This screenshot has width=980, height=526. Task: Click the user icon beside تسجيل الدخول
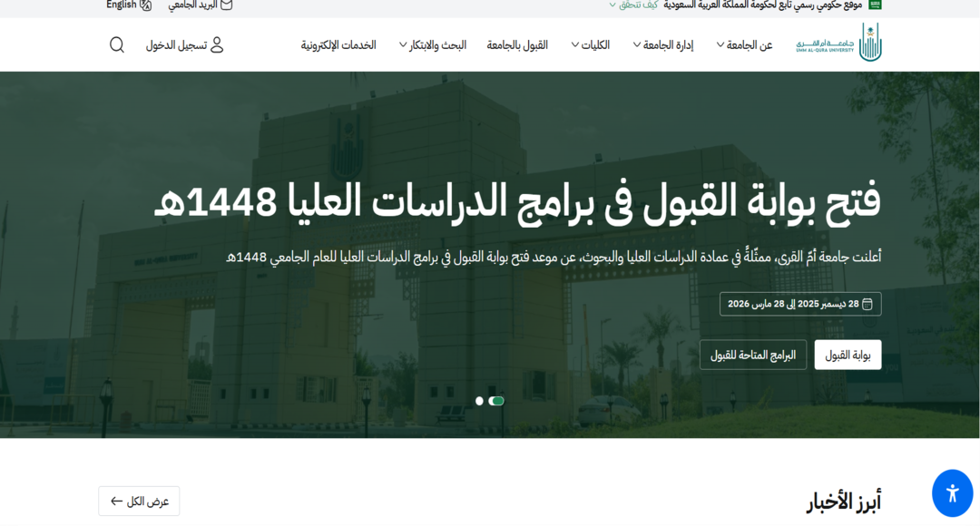[216, 44]
